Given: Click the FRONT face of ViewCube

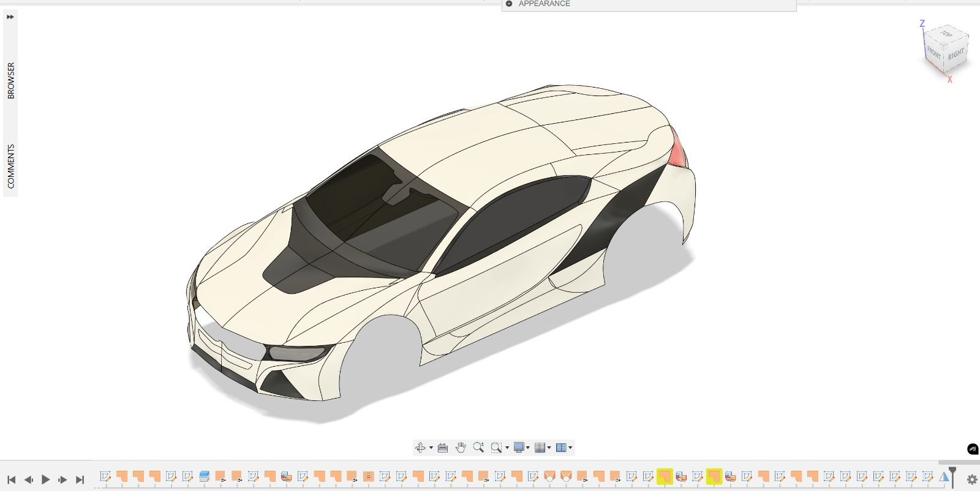Looking at the screenshot, I should pos(933,53).
